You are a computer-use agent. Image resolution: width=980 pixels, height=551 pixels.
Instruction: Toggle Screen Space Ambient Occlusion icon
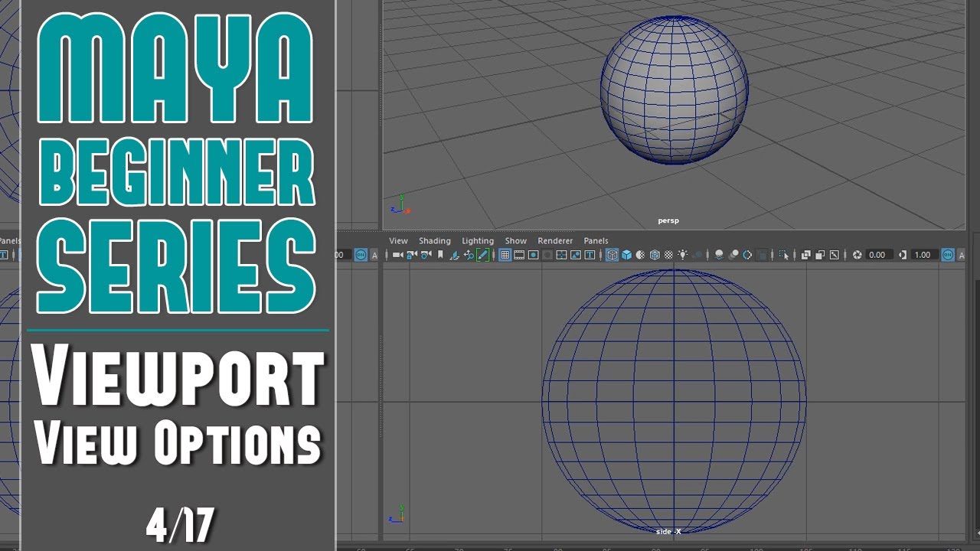point(719,255)
